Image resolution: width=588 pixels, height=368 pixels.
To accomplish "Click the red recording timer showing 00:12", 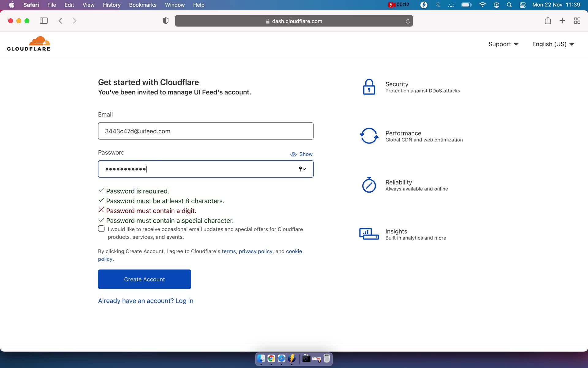I will [399, 5].
